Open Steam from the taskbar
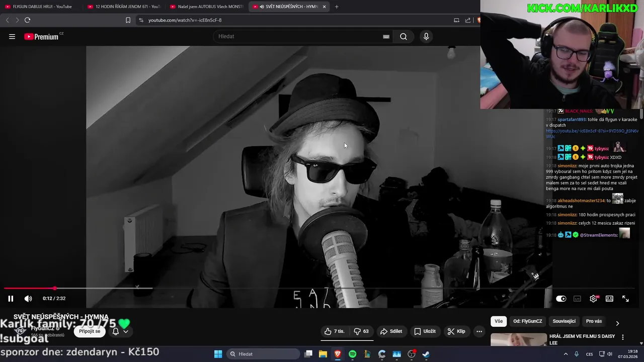644x362 pixels. (x=426, y=354)
